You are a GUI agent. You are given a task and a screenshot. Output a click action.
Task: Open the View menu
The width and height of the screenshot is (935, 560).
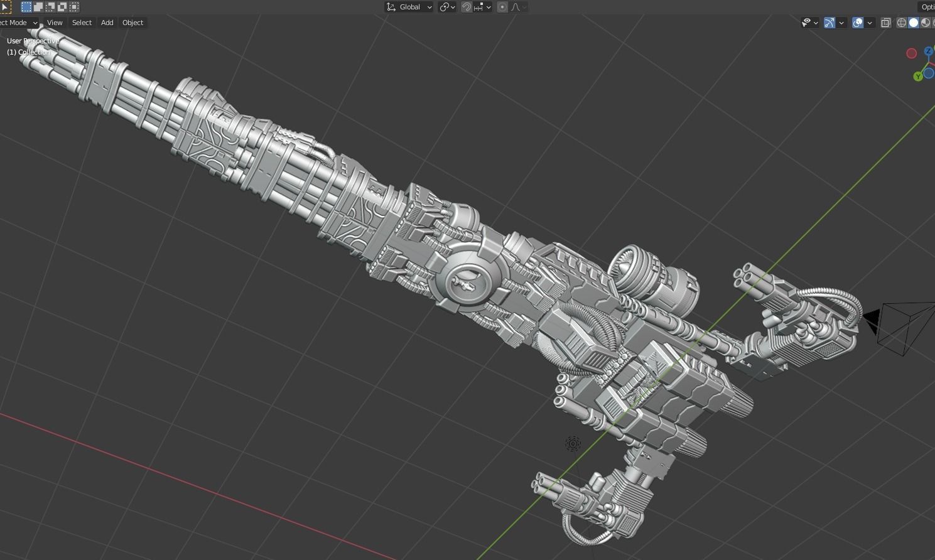(x=55, y=23)
